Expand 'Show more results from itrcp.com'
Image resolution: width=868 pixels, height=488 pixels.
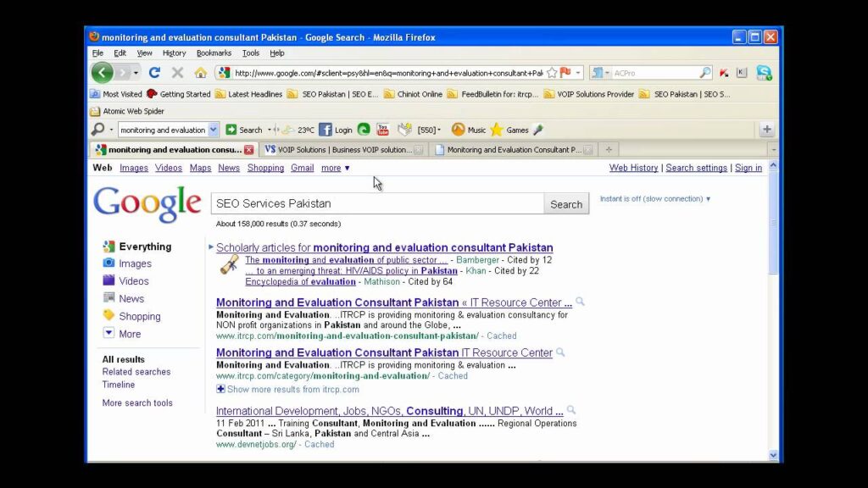pos(288,389)
